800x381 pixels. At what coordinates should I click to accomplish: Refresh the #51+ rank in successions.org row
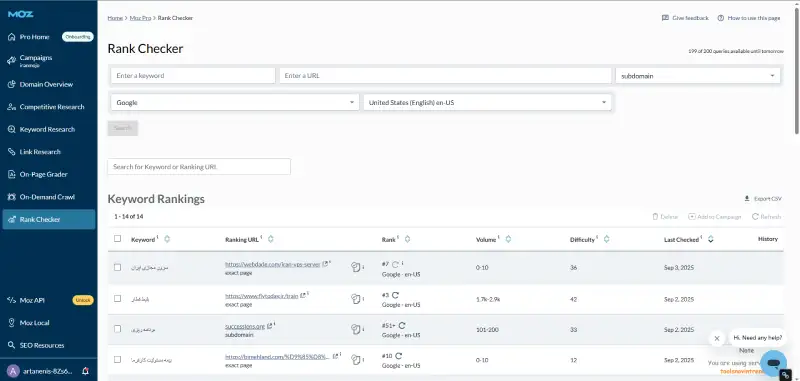[402, 325]
